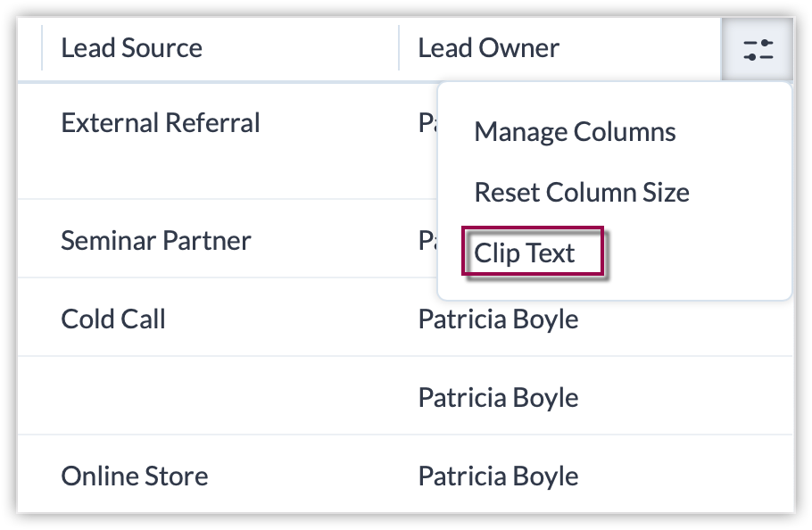Click partially hidden owner in External Referral row
This screenshot has height=530, width=812.
(x=427, y=123)
